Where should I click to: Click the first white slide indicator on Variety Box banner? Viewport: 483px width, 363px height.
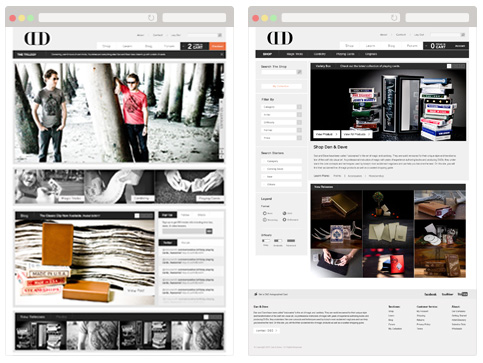449,66
